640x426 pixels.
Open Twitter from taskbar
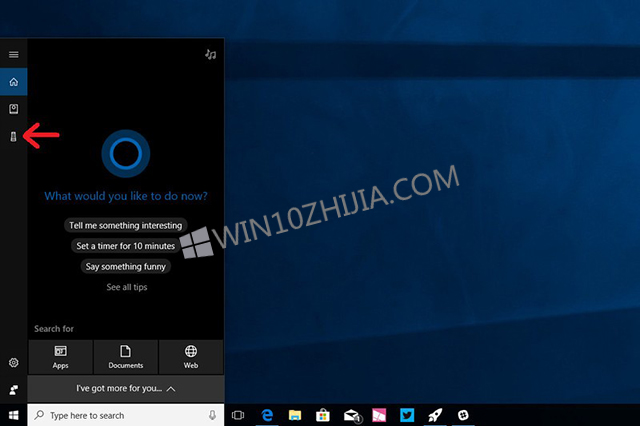tap(407, 415)
